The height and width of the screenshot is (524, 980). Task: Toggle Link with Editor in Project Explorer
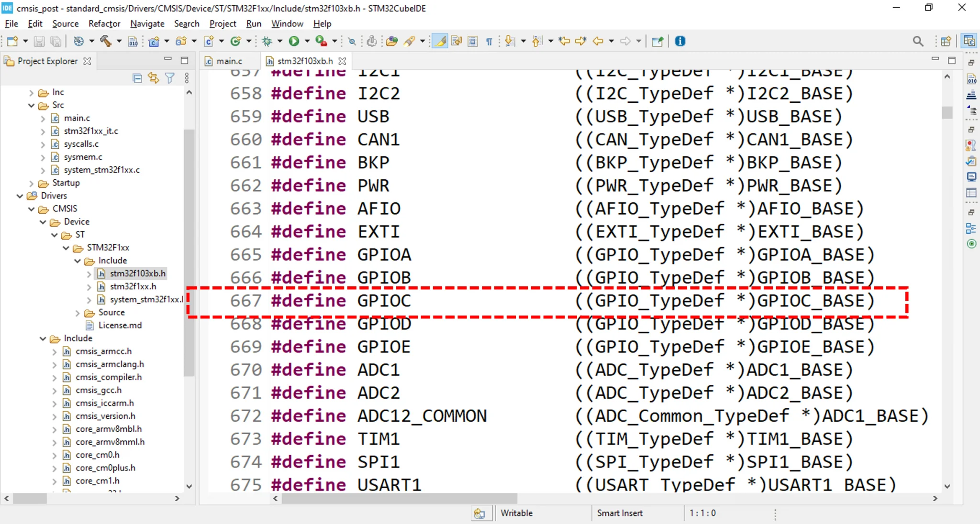tap(153, 78)
